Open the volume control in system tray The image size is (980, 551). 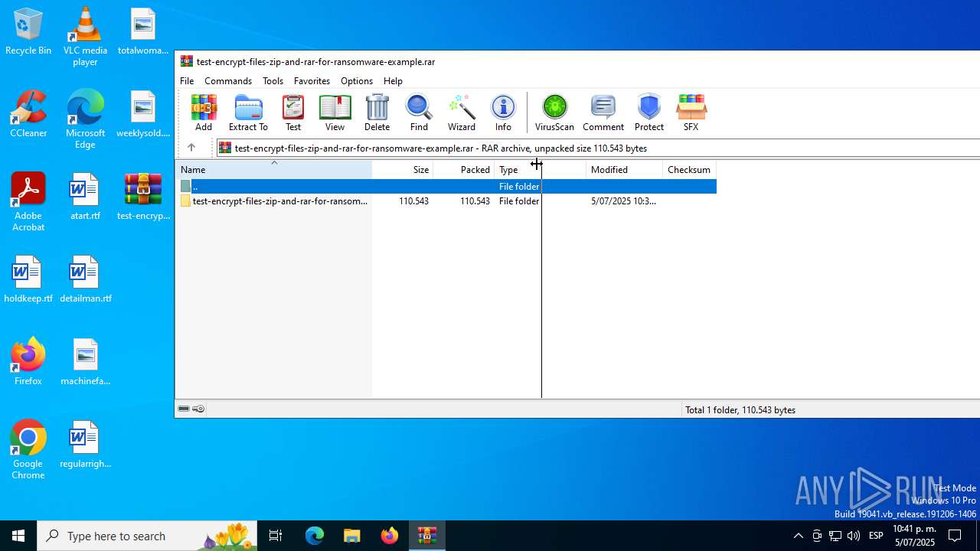(854, 536)
